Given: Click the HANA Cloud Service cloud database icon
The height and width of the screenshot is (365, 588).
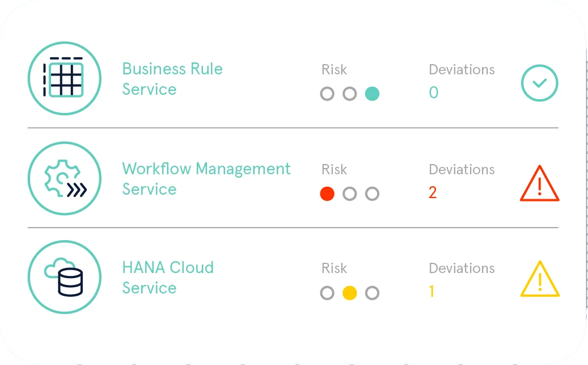Looking at the screenshot, I should (64, 276).
